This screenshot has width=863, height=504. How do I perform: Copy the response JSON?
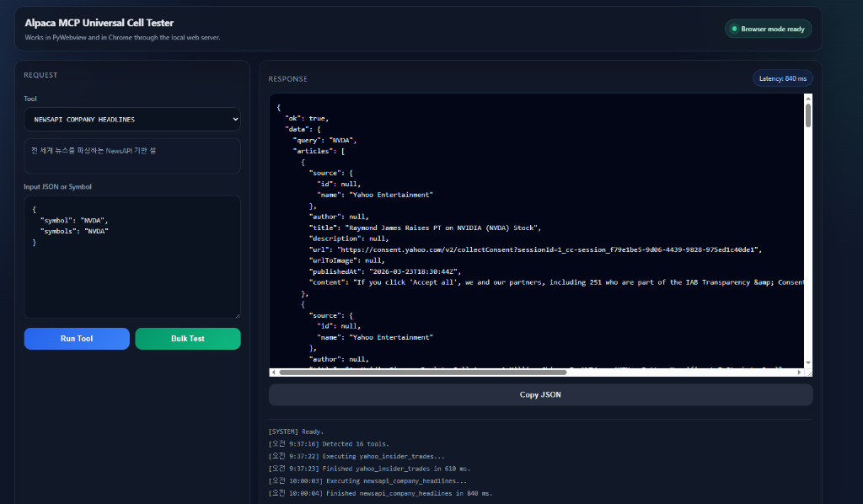(x=540, y=394)
